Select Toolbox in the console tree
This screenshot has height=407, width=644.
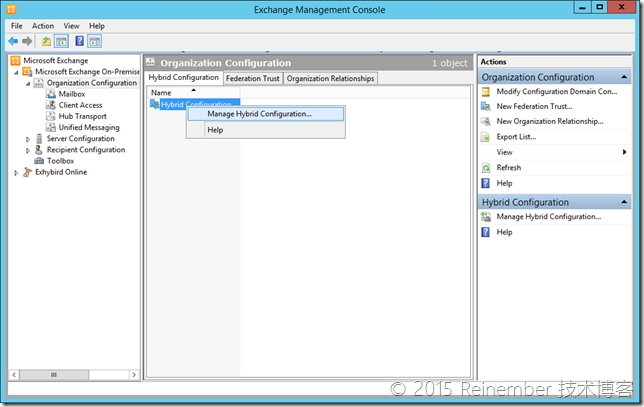60,161
